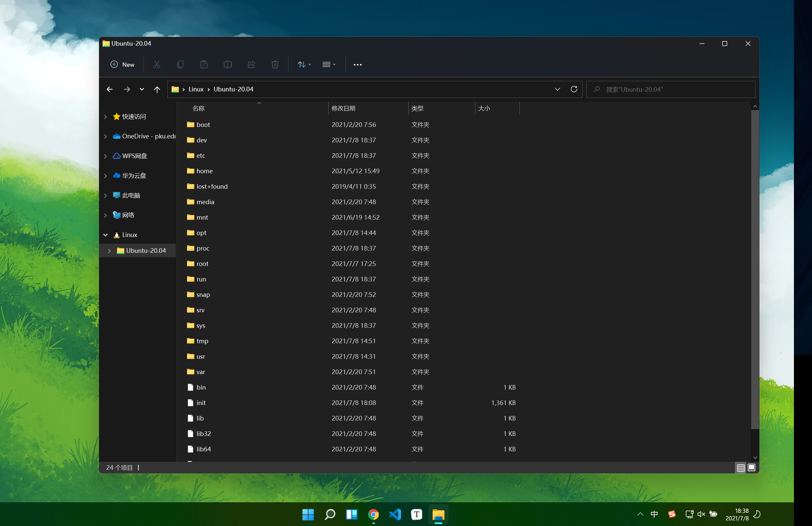
Task: Go up one directory with the up arrow
Action: click(x=157, y=89)
